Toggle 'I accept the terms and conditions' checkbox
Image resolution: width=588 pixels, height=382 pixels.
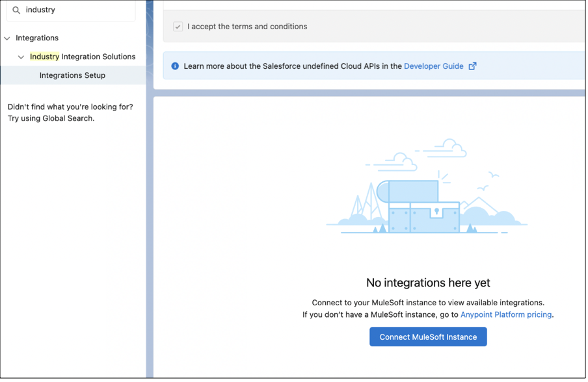pyautogui.click(x=178, y=27)
